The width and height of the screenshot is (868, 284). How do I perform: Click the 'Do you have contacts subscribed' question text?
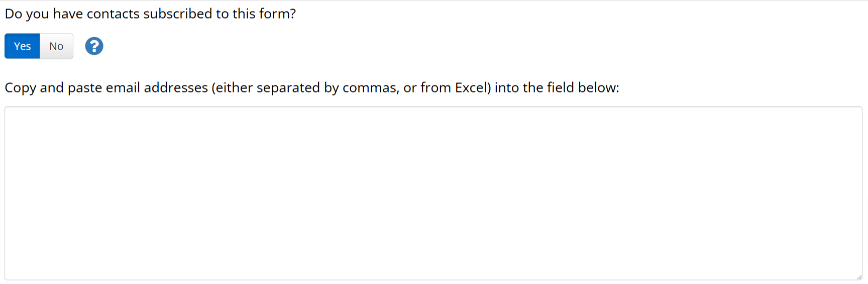pos(150,14)
